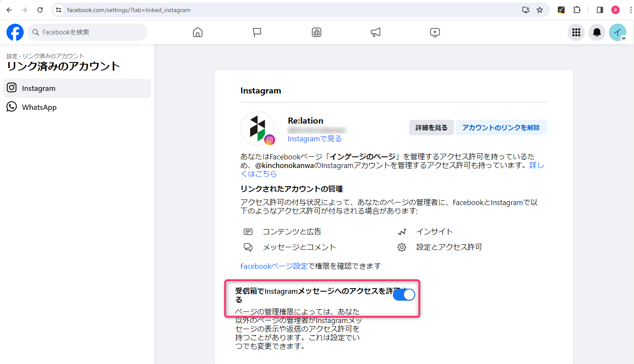This screenshot has width=634, height=364.
Task: Open the Pages flag icon
Action: (x=257, y=32)
